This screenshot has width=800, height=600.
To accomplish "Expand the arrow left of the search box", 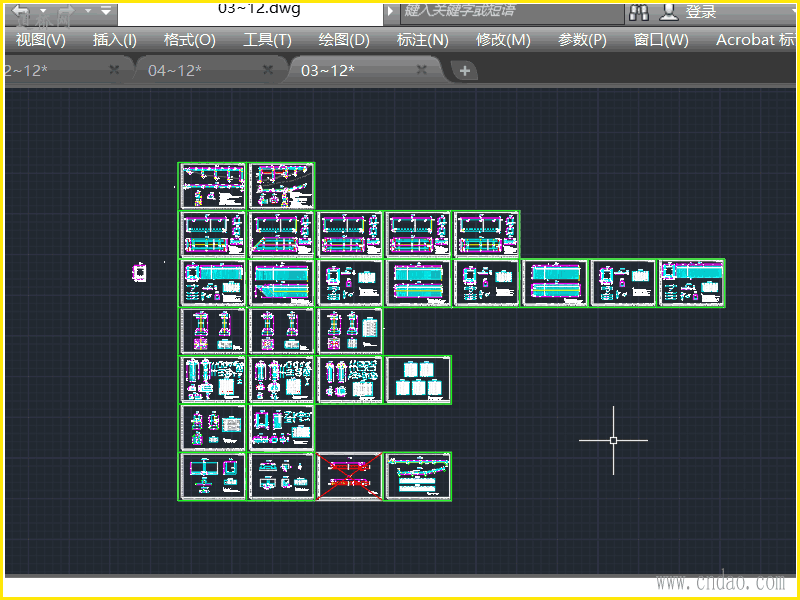I will tap(390, 11).
